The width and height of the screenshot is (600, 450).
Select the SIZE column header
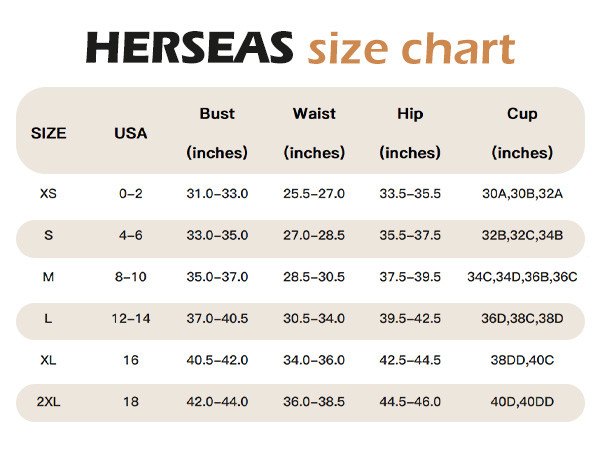[x=49, y=132]
